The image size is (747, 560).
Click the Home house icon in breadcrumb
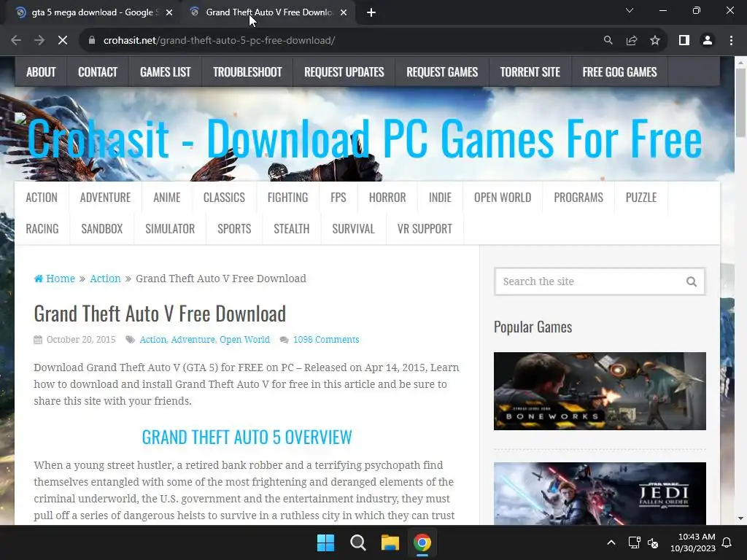[39, 279]
